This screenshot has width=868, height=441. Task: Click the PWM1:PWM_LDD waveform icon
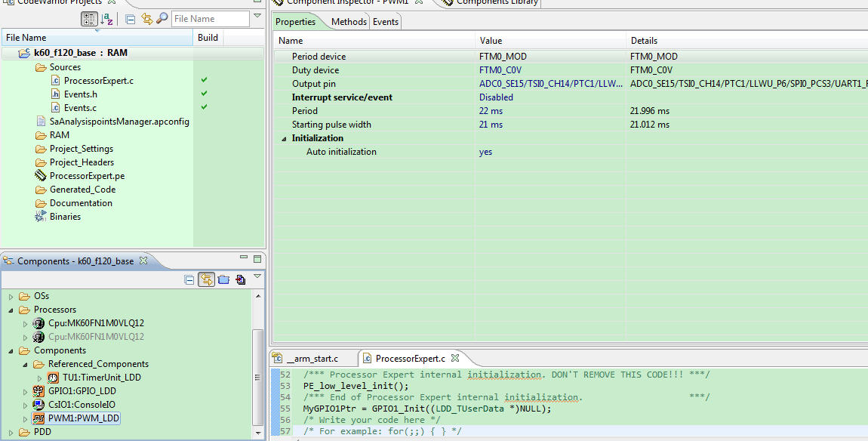(38, 418)
